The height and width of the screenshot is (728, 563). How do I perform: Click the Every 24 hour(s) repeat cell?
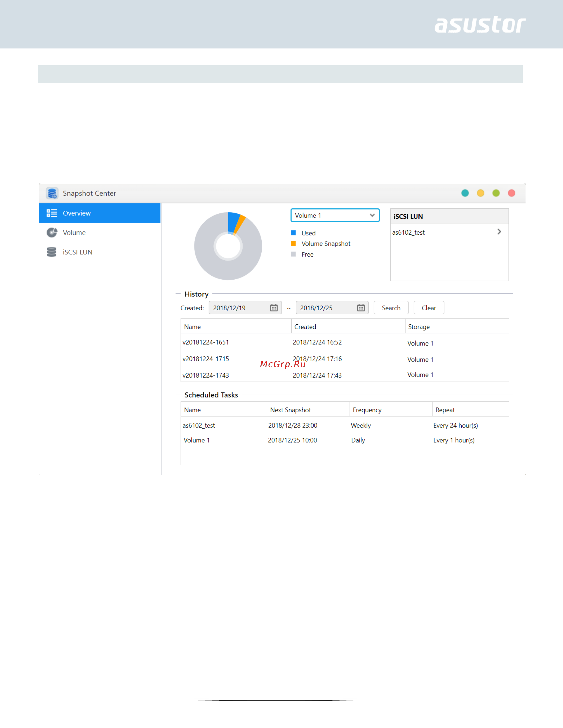click(x=456, y=425)
